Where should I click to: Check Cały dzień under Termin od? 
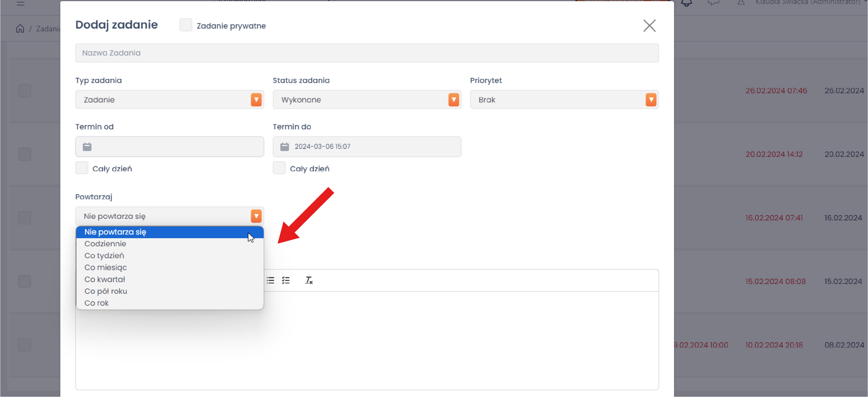82,168
